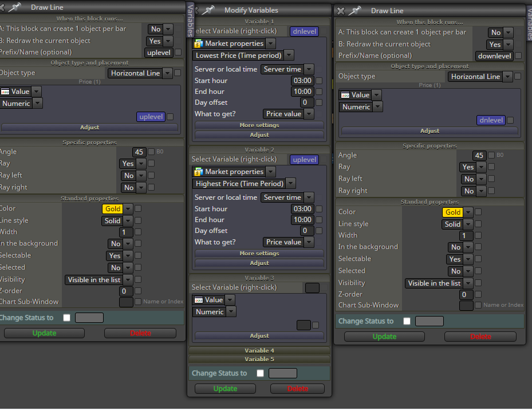
Task: Click uplevel variable tag in Variable 2
Action: [x=304, y=159]
